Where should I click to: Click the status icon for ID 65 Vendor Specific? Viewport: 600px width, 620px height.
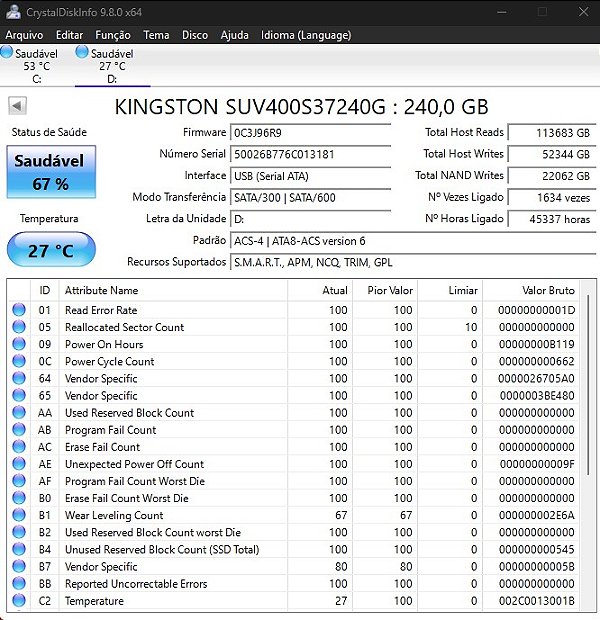19,395
